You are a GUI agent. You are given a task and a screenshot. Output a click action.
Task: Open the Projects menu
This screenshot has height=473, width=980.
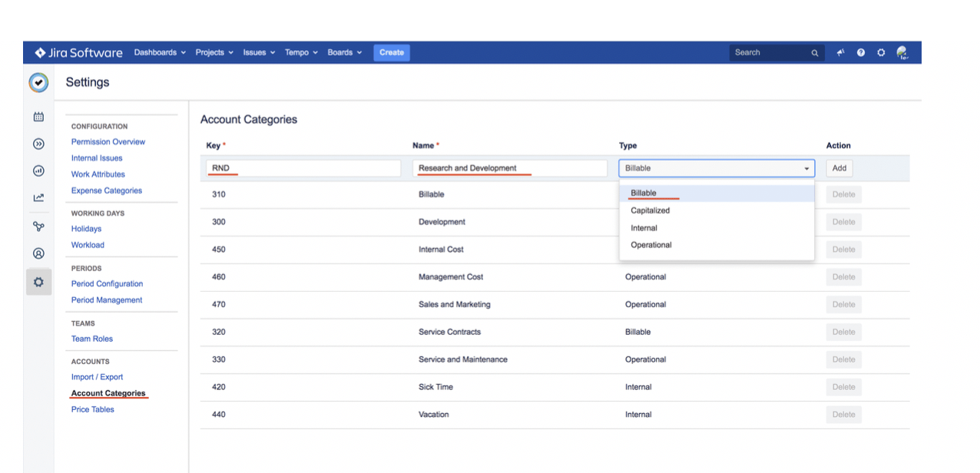(x=214, y=52)
